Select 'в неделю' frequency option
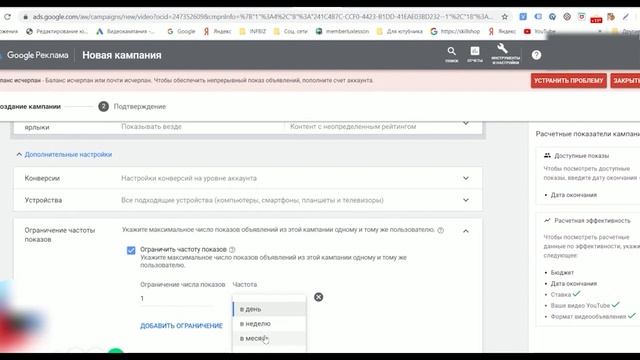 [x=269, y=324]
